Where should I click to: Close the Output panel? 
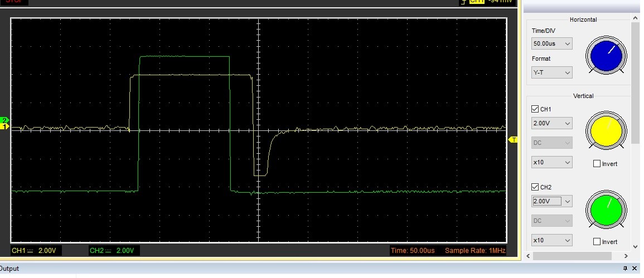(x=635, y=269)
